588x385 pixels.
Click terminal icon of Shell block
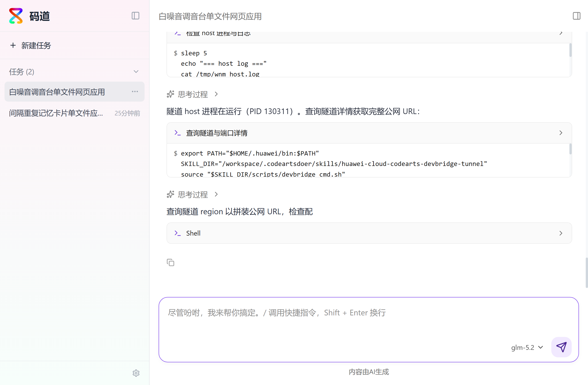[178, 233]
